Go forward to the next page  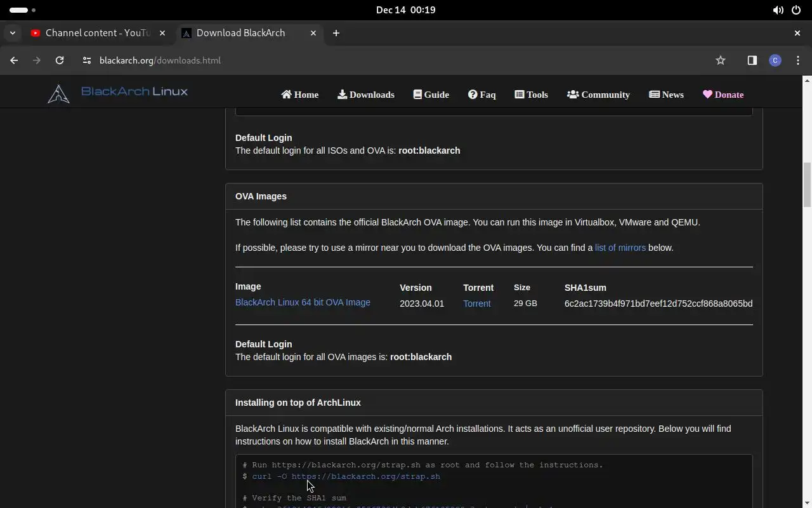click(37, 60)
